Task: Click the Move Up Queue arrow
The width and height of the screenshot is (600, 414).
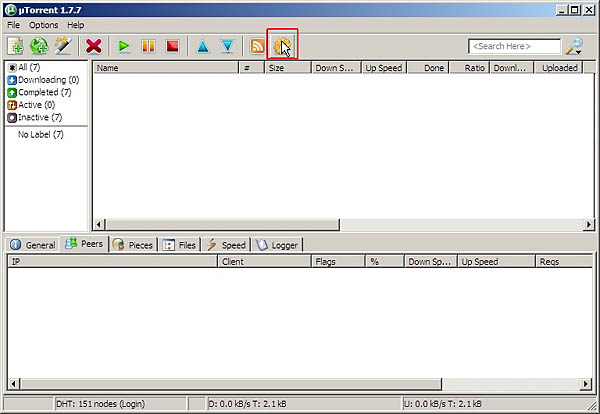Action: (203, 46)
